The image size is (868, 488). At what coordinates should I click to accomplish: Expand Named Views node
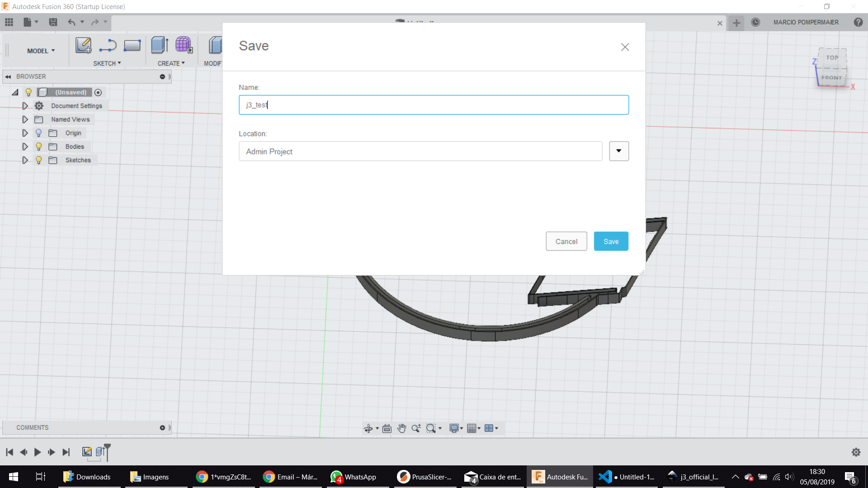point(25,119)
